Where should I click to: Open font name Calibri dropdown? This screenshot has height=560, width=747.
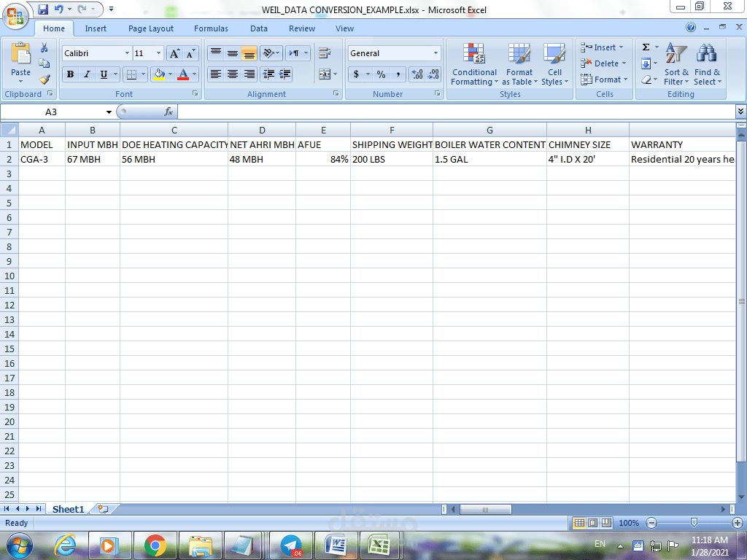tap(127, 52)
